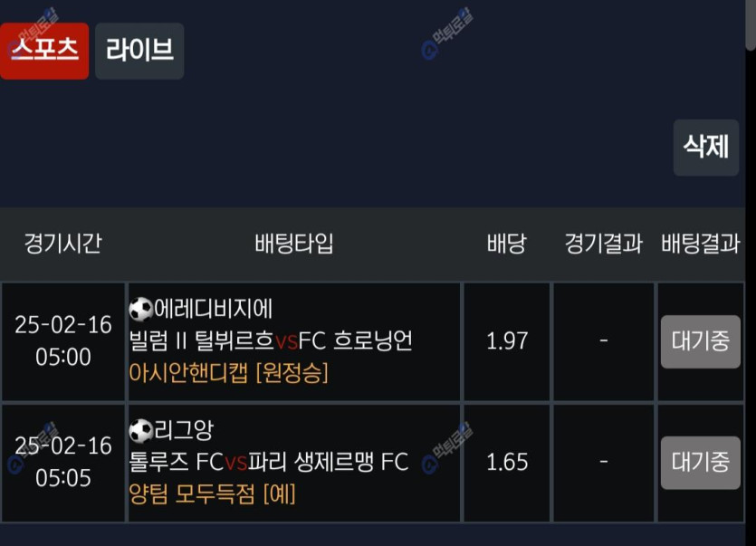
Task: Select the 경기시간 column header
Action: pyautogui.click(x=62, y=244)
